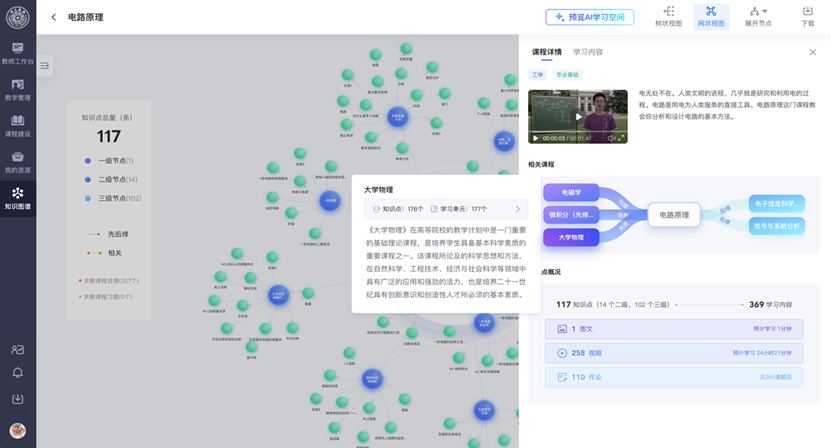Open 教学管理 sidebar icon

(17, 89)
